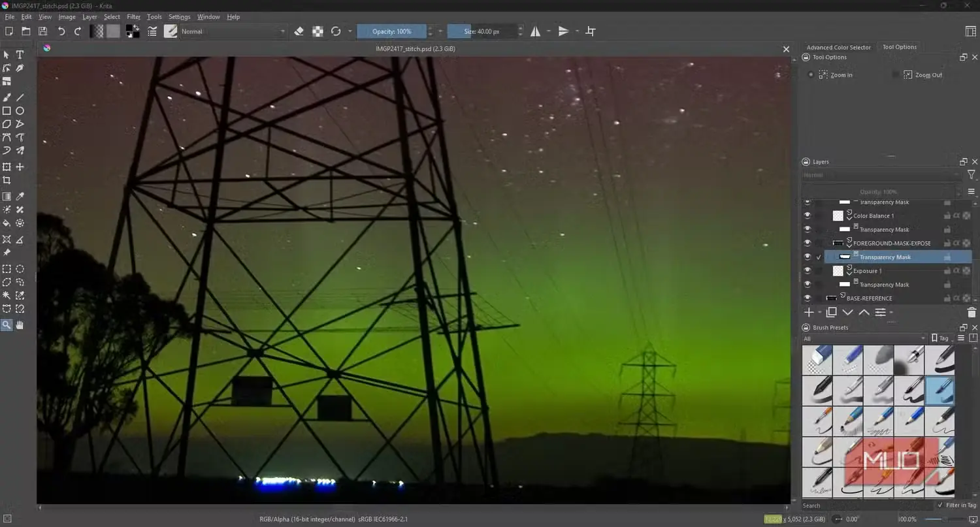Viewport: 980px width, 527px height.
Task: Choose the Ellipse shape tool
Action: [20, 111]
